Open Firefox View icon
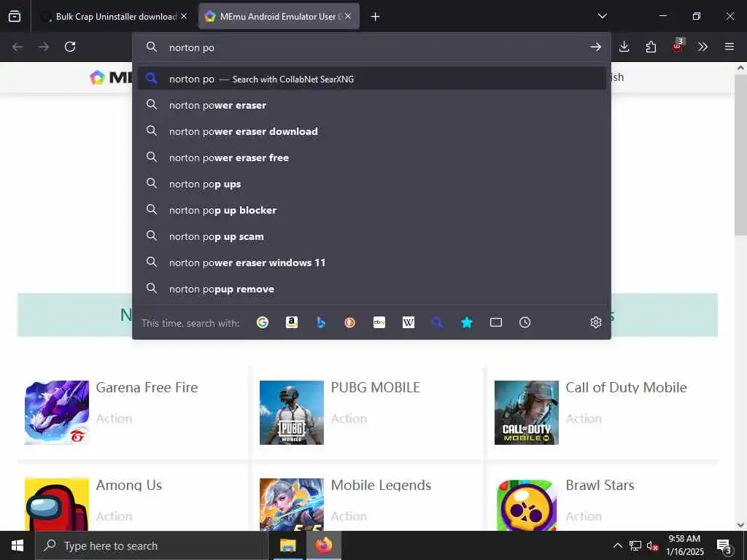This screenshot has height=560, width=747. point(15,16)
